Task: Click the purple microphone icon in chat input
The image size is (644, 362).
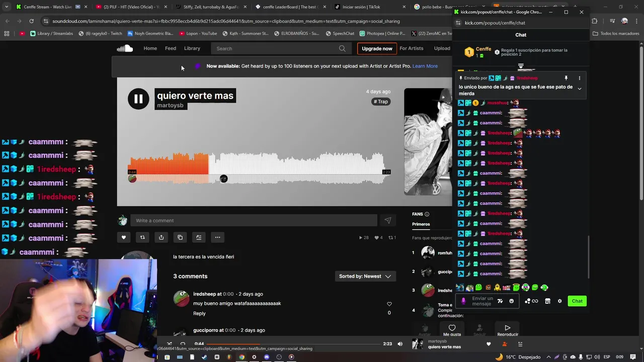Action: click(464, 301)
